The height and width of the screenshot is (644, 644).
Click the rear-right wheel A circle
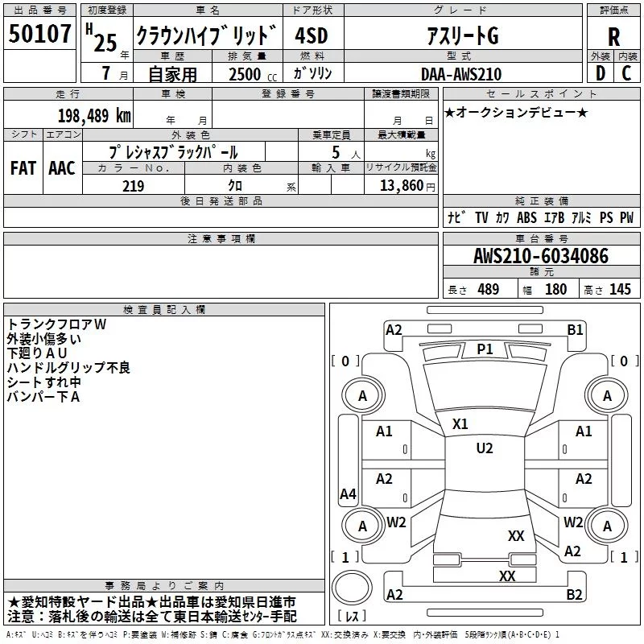point(607,526)
